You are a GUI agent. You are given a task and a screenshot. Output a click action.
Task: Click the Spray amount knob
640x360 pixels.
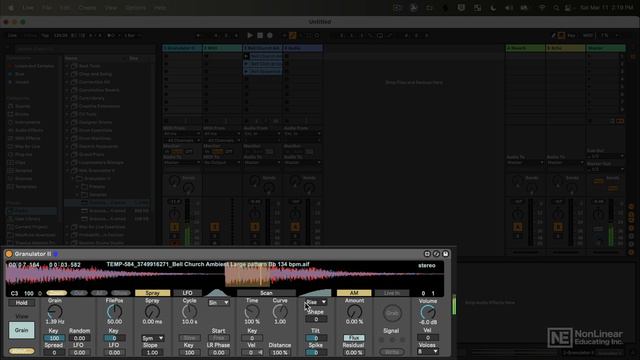153,311
